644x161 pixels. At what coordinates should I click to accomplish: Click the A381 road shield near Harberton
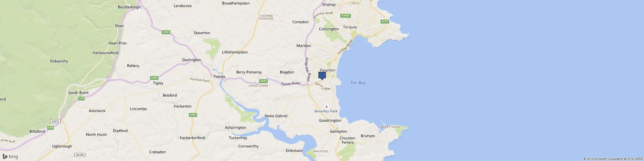(x=193, y=115)
